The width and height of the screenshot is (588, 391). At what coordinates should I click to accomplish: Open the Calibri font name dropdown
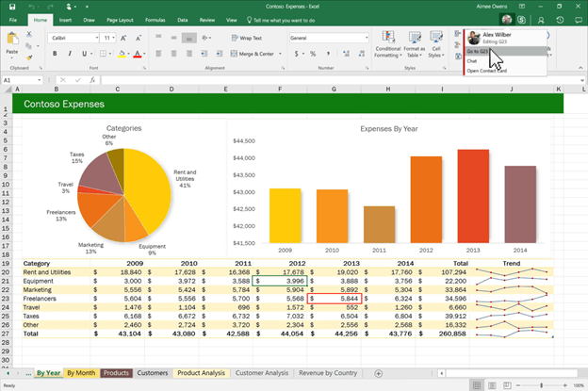[x=95, y=38]
